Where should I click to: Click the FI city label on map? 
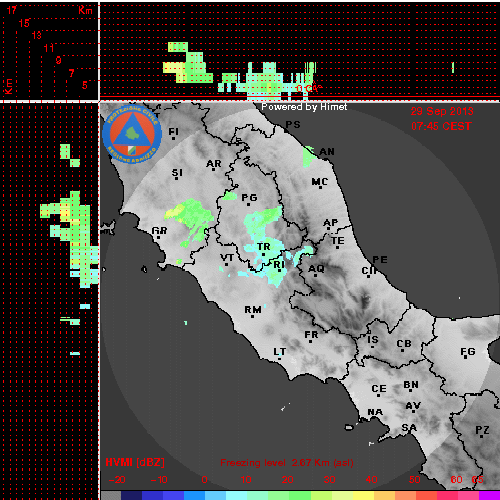point(173,132)
